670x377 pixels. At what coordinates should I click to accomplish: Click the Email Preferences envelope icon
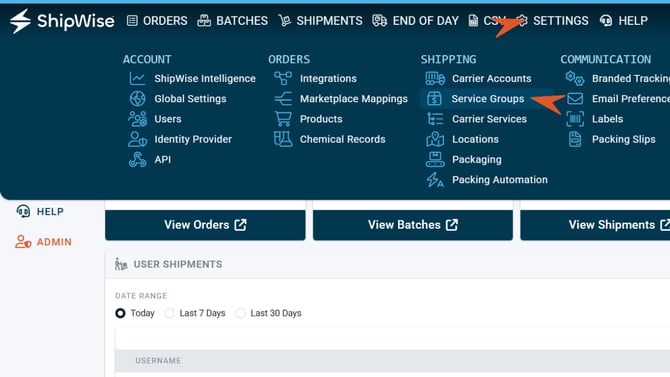click(x=575, y=99)
